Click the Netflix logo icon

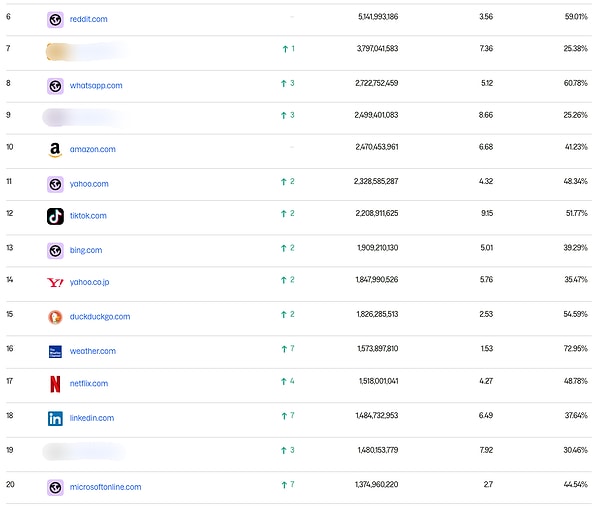(55, 384)
